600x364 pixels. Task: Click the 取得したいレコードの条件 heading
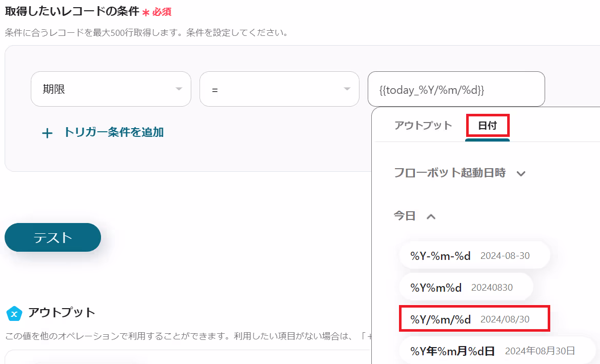coord(72,11)
